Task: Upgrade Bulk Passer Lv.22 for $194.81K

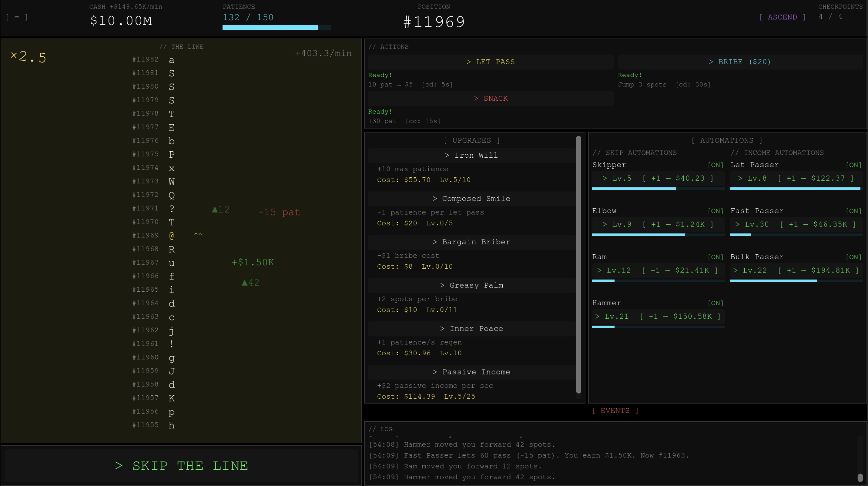Action: [x=796, y=270]
